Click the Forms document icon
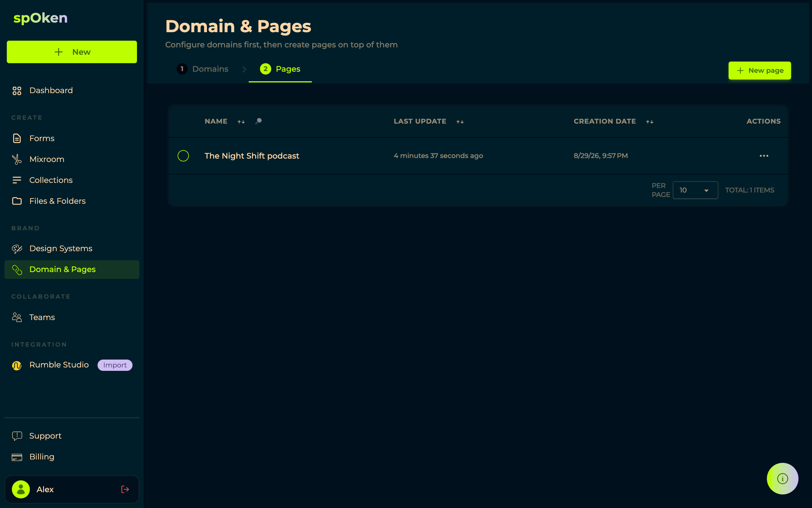Viewport: 812px width, 508px height. point(17,138)
